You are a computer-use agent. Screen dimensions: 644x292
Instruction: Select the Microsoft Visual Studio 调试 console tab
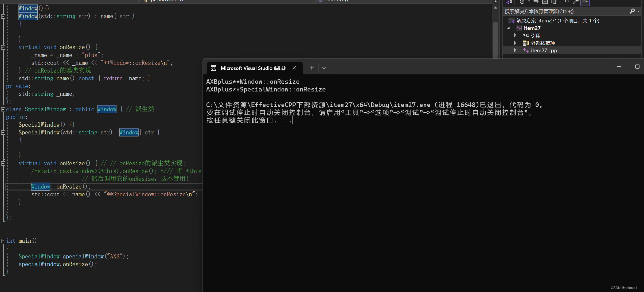point(255,68)
